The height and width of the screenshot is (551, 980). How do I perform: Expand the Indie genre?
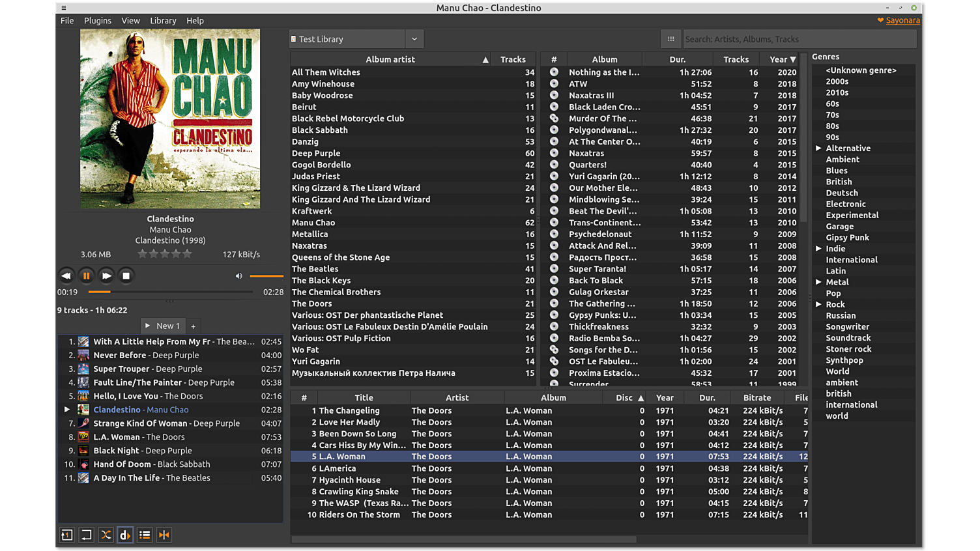tap(819, 249)
